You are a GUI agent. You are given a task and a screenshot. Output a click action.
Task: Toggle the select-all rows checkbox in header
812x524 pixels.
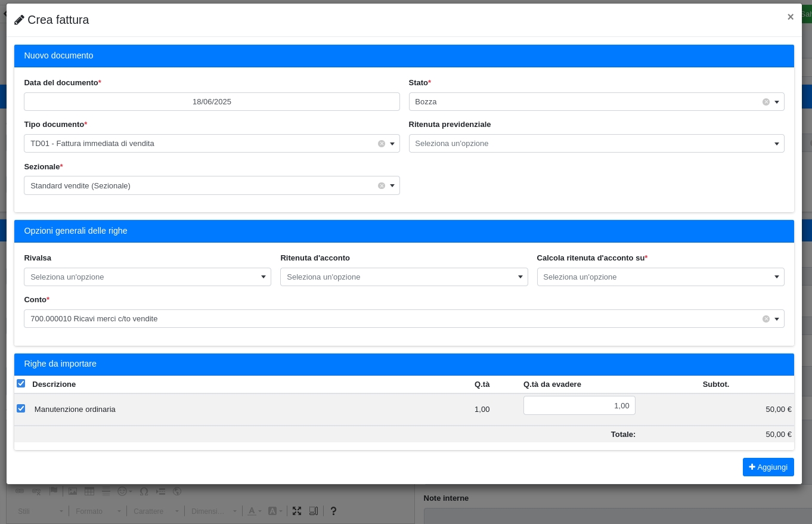point(21,383)
